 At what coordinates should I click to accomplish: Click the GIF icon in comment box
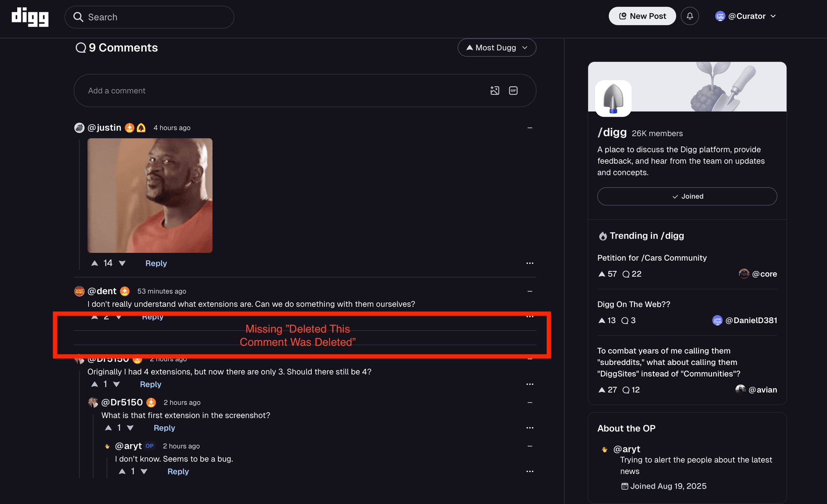tap(513, 90)
